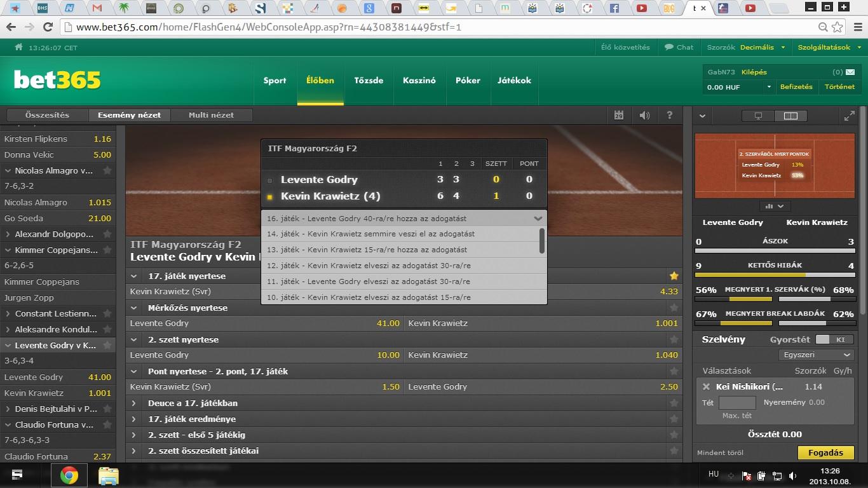Expand 2. szett - első 5 játékig
This screenshot has width=868, height=488.
[x=134, y=435]
